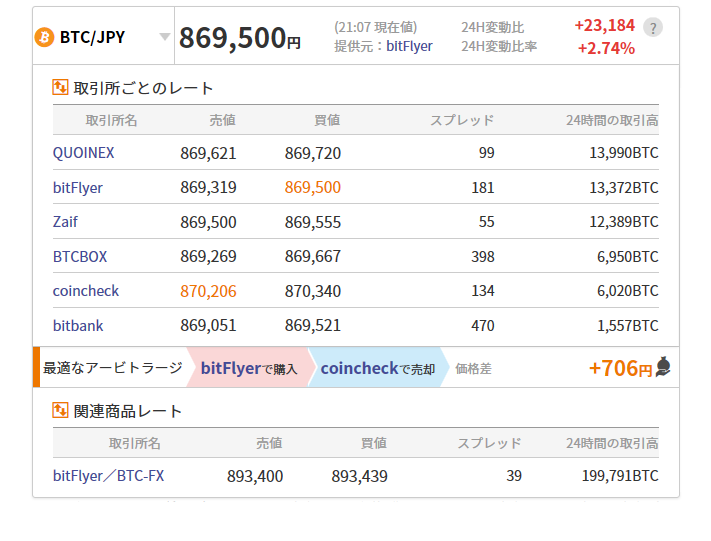Click the bitFlyerで購入 arbitrage step
Viewport: 711px width, 541px height.
pos(248,368)
